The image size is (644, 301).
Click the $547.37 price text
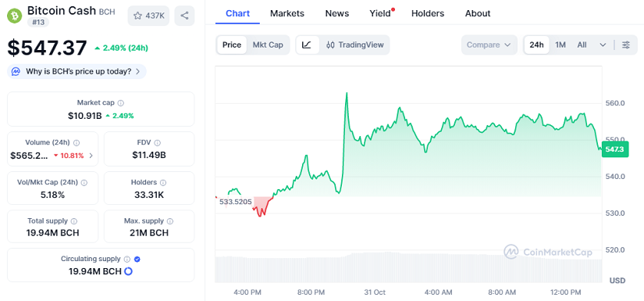[48, 48]
